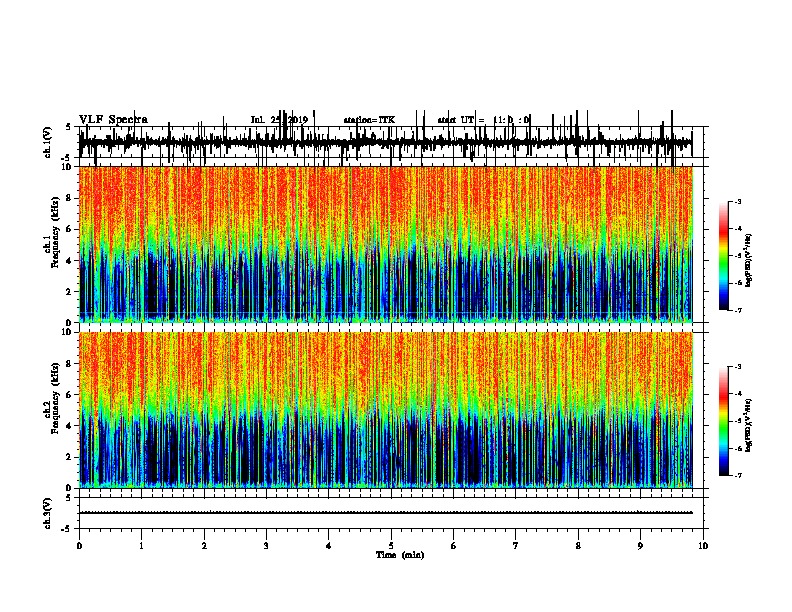Click the "-7" label on ch.1 colorbar
Image resolution: width=792 pixels, height=612 pixels.
(x=738, y=310)
